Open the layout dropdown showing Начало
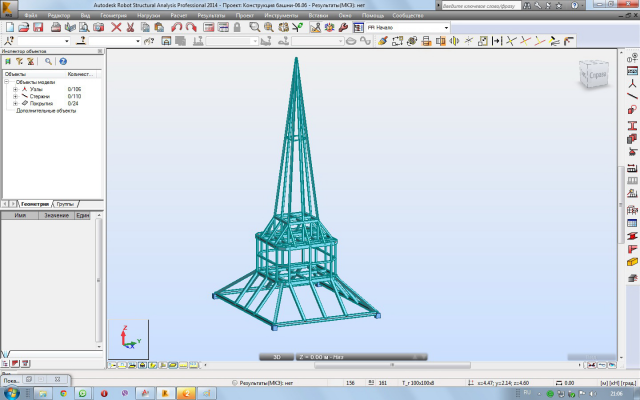Image resolution: width=640 pixels, height=400 pixels. (x=446, y=28)
